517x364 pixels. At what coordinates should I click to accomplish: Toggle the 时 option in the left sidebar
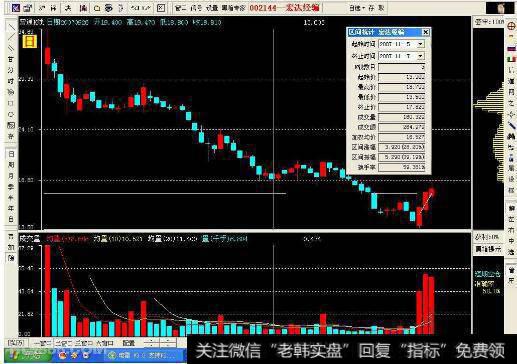click(x=11, y=81)
